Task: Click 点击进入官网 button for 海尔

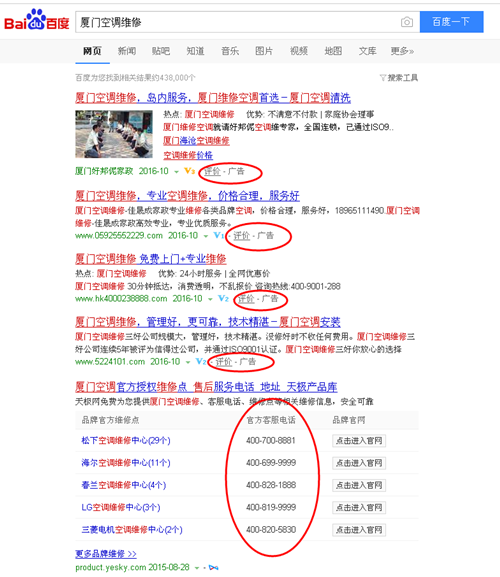Action: pyautogui.click(x=359, y=463)
